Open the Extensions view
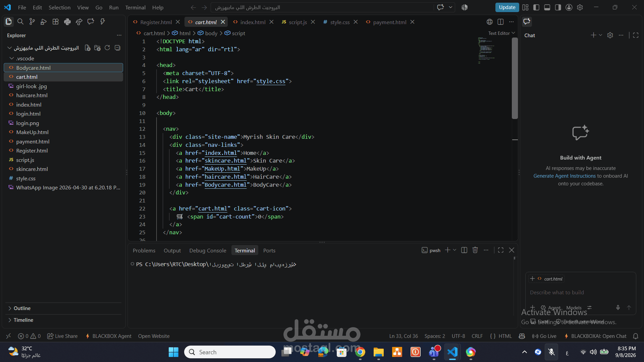Screen dimensions: 644x362 56,22
